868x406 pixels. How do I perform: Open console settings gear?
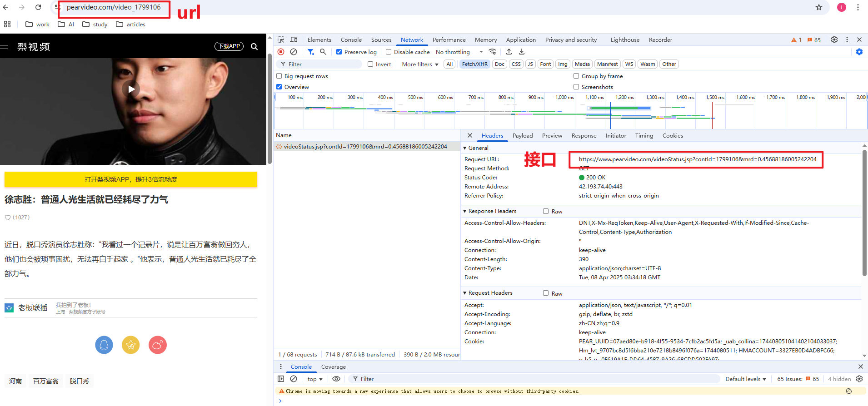click(x=859, y=379)
